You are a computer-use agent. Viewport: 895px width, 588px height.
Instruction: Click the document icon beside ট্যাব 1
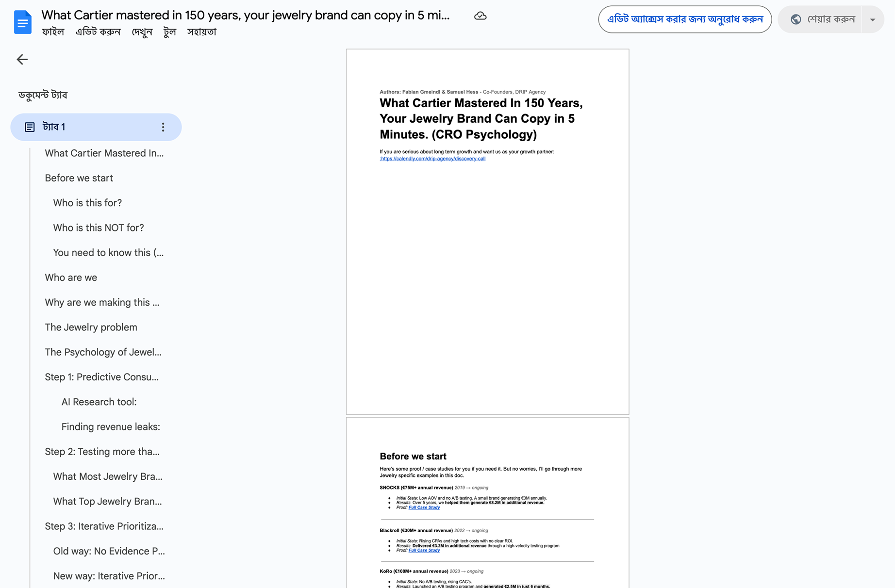tap(30, 127)
